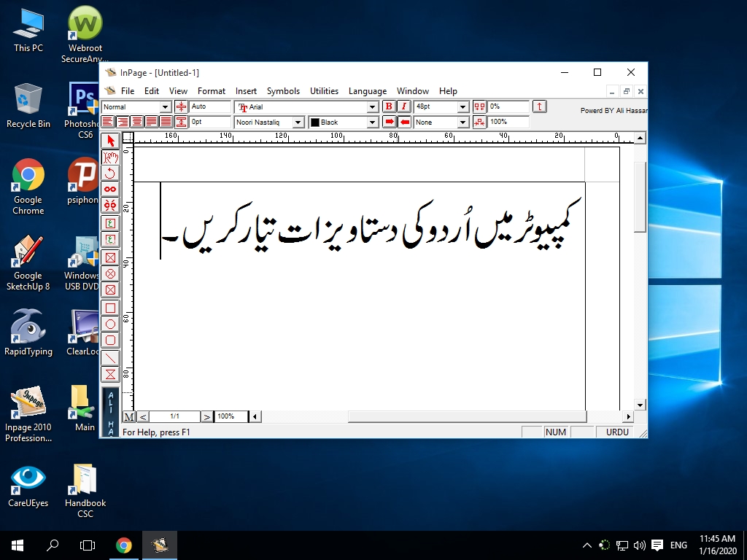Switch text direction with the left arrow toggle
Image resolution: width=747 pixels, height=560 pixels.
click(403, 122)
